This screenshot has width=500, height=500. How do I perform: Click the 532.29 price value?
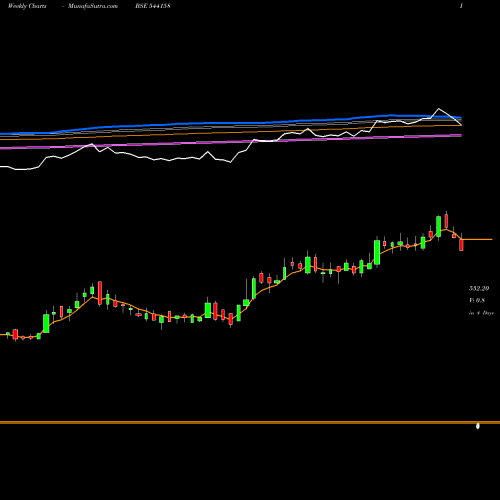(x=479, y=288)
